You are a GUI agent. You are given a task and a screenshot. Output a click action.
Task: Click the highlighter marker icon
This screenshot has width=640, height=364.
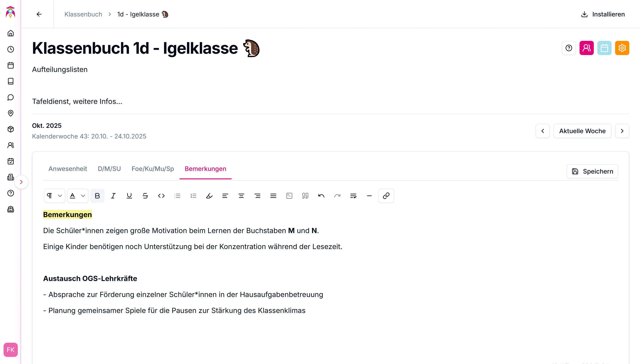pos(209,196)
